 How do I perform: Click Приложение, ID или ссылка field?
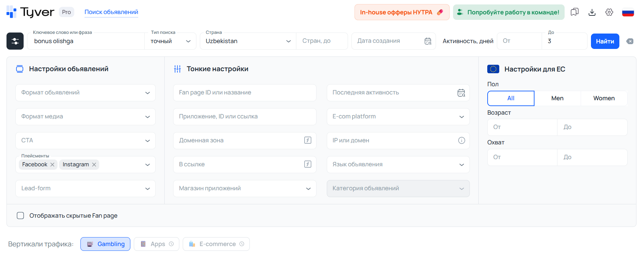click(245, 117)
